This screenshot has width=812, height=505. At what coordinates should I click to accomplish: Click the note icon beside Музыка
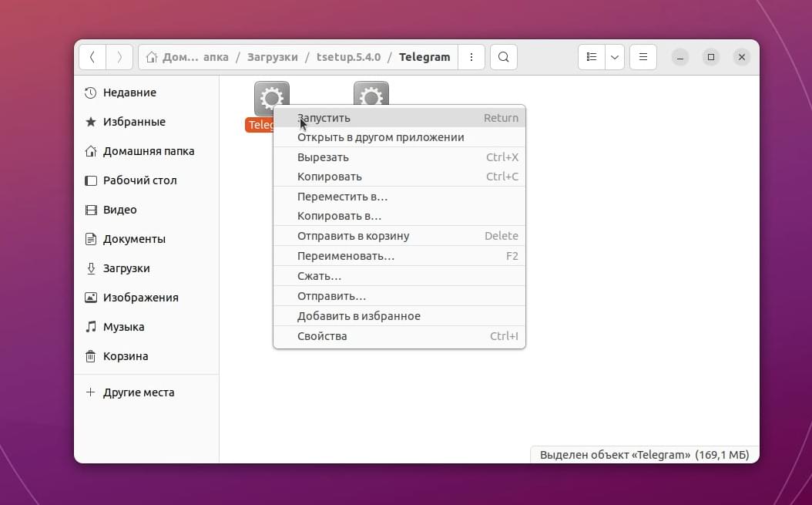tap(91, 327)
